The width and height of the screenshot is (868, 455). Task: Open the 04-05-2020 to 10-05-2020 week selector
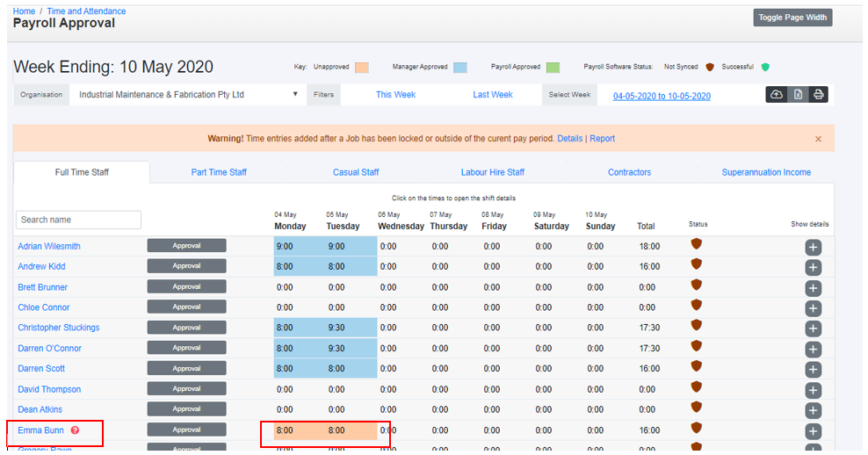pos(662,96)
